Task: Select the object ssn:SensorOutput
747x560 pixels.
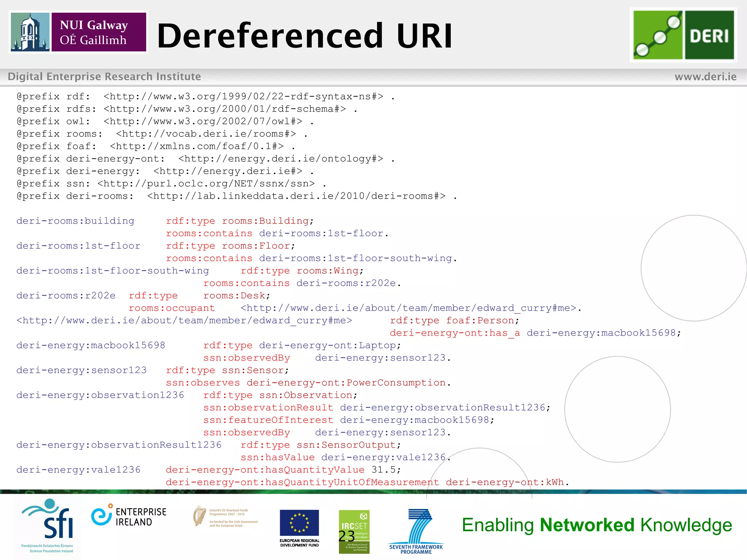Action: click(346, 445)
